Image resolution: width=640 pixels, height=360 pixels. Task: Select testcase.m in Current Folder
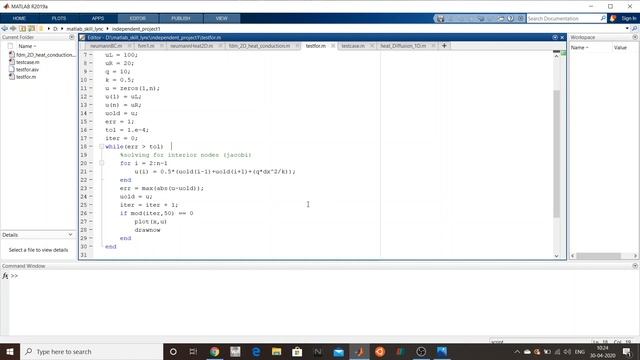coord(28,62)
